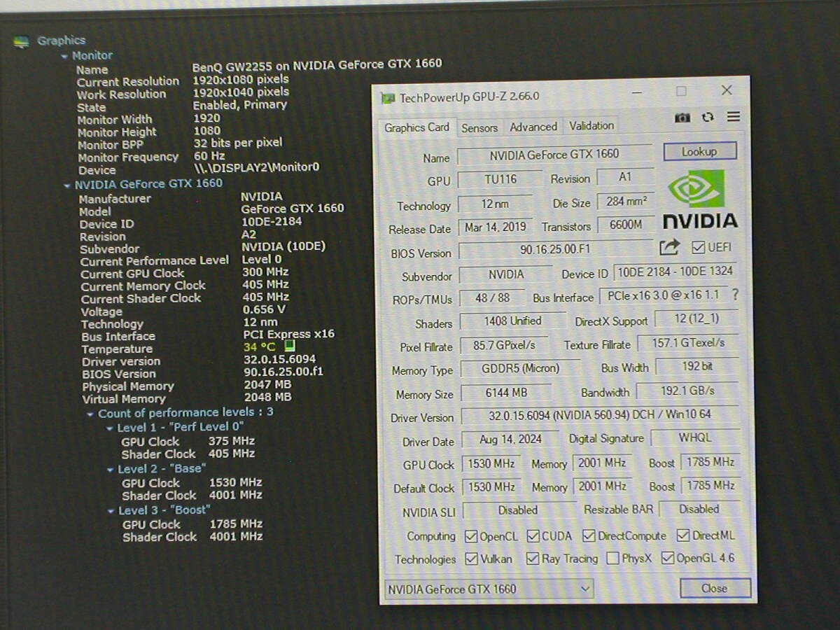Click the NVIDIA logo in GPU-Z
The height and width of the screenshot is (630, 840).
pyautogui.click(x=700, y=199)
